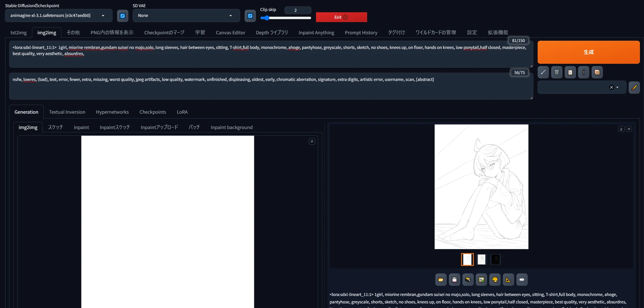The width and height of the screenshot is (644, 308).
Task: Open the SD VAE dropdown showing None
Action: pos(186,16)
